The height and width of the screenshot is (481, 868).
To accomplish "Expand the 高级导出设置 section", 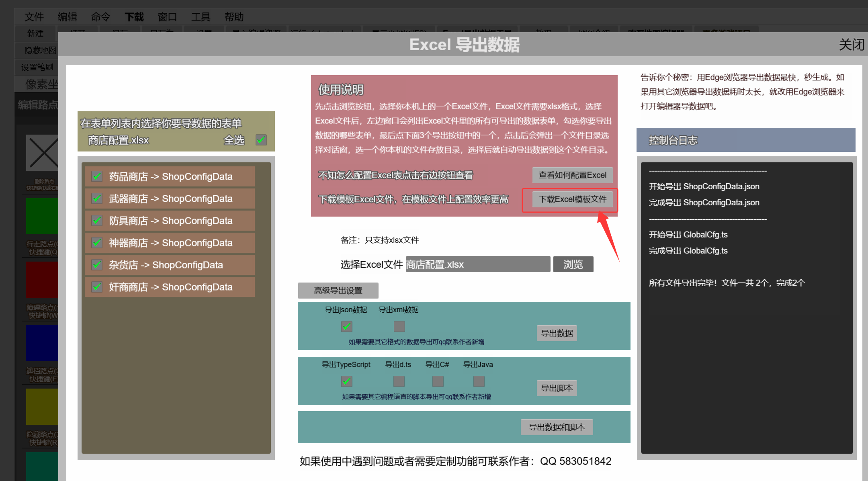I will pos(338,290).
